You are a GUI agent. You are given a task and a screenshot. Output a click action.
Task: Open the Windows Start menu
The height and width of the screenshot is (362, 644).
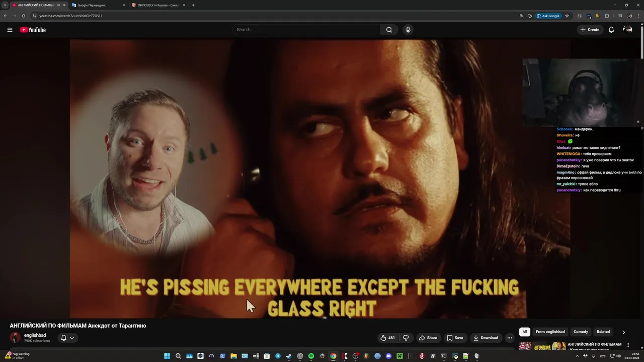pos(167,356)
